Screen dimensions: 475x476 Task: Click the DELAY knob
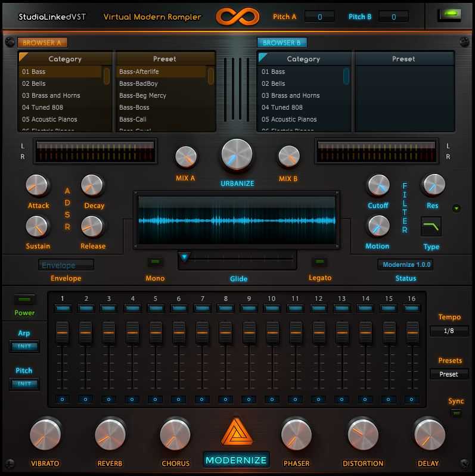[430, 435]
